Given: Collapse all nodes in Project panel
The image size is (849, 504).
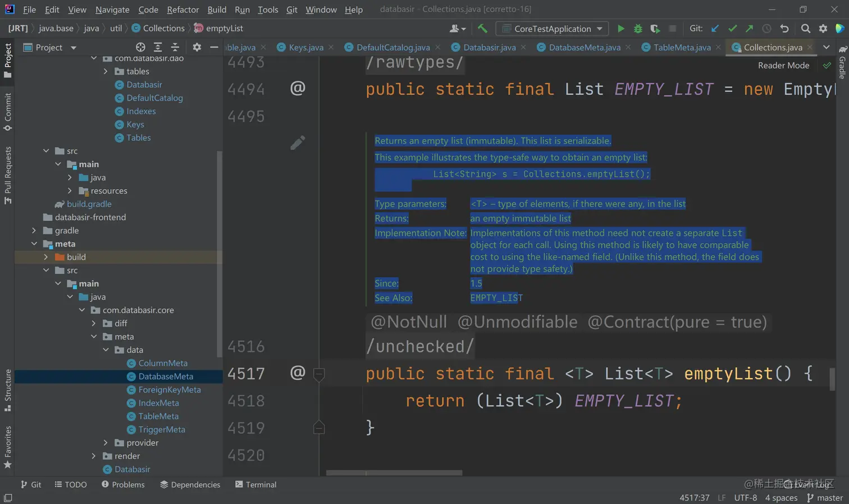Looking at the screenshot, I should pos(175,48).
